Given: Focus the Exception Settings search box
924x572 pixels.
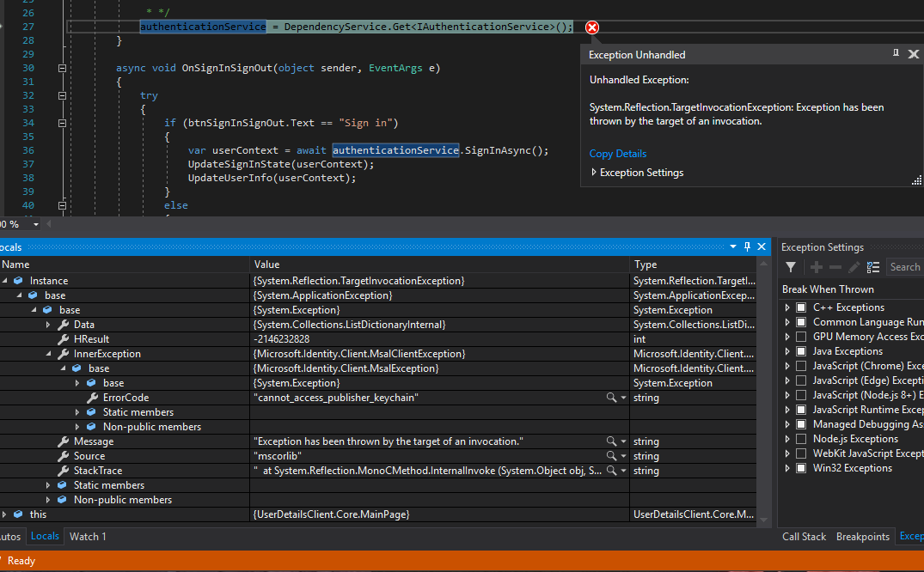Looking at the screenshot, I should [904, 267].
